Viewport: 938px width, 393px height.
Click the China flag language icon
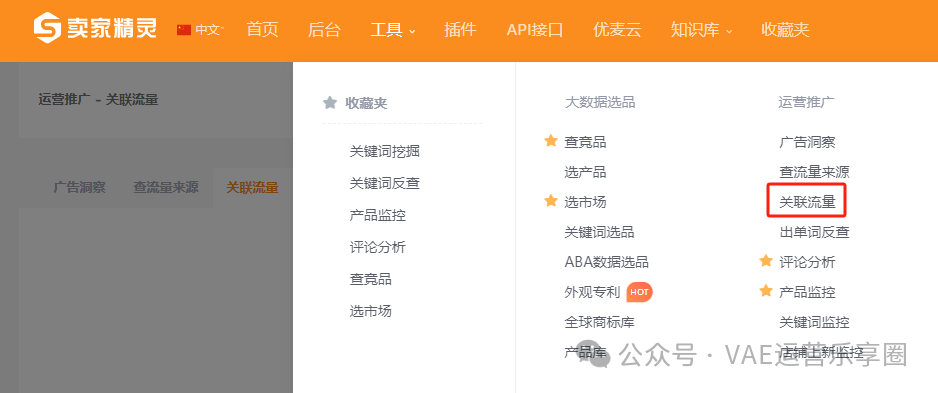(x=184, y=29)
